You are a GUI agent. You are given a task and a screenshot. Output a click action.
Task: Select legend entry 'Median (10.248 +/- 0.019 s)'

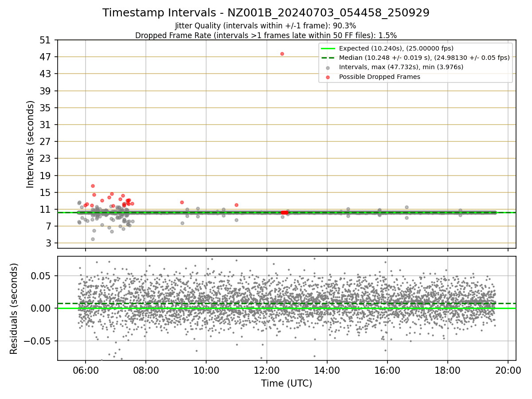coord(424,58)
